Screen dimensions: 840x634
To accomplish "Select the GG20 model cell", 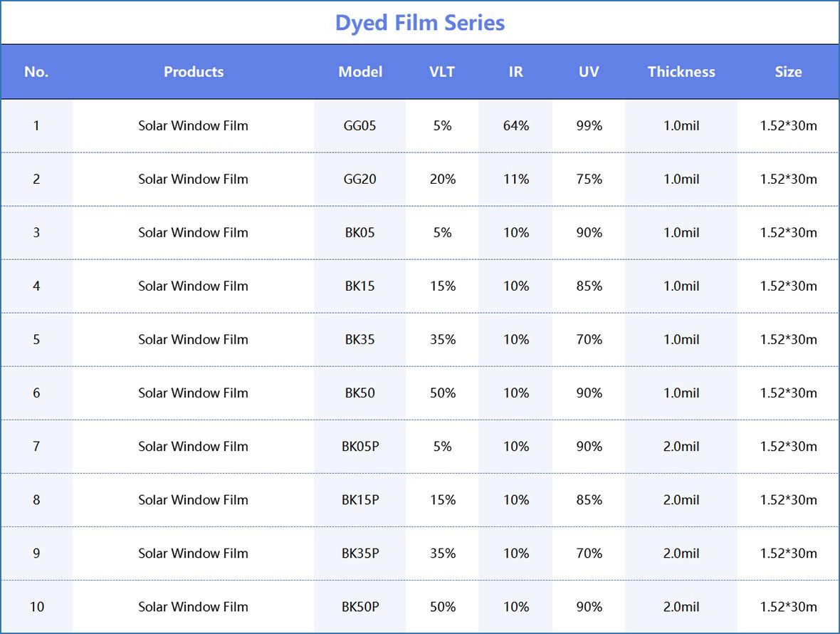I will click(x=360, y=180).
